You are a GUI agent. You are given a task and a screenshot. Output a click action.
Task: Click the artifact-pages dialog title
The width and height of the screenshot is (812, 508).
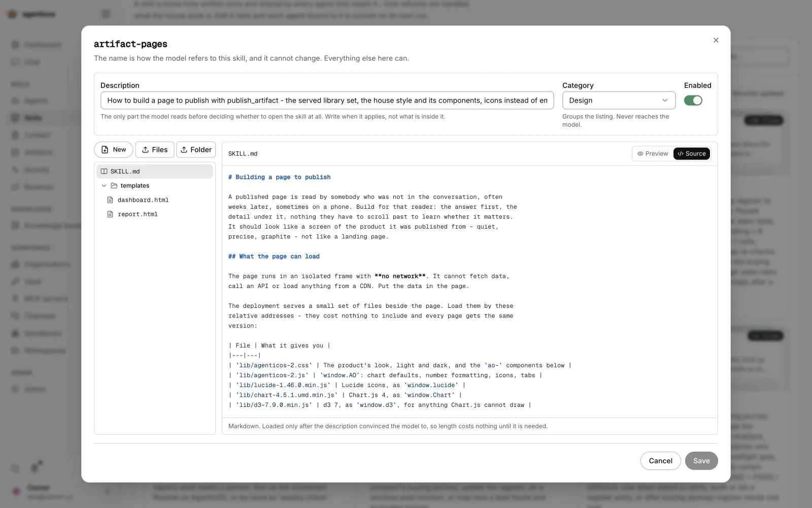130,44
